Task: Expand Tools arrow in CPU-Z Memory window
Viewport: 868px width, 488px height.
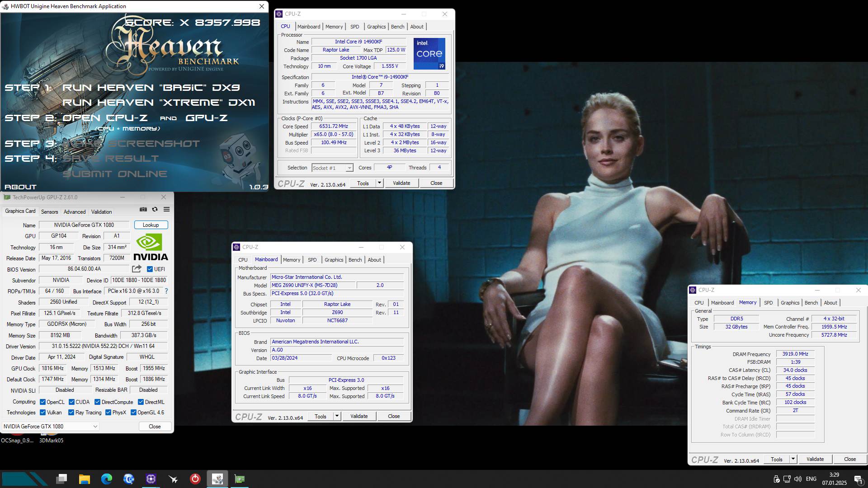Action: 793,459
